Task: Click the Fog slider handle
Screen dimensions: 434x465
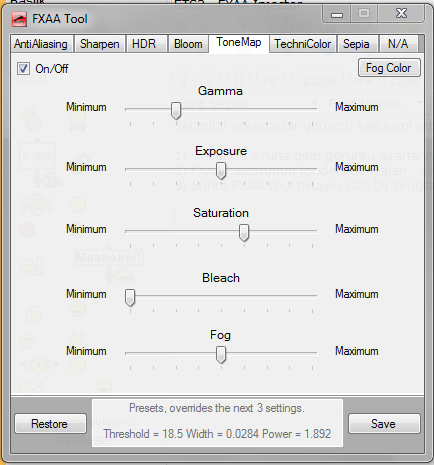Action: coord(221,355)
